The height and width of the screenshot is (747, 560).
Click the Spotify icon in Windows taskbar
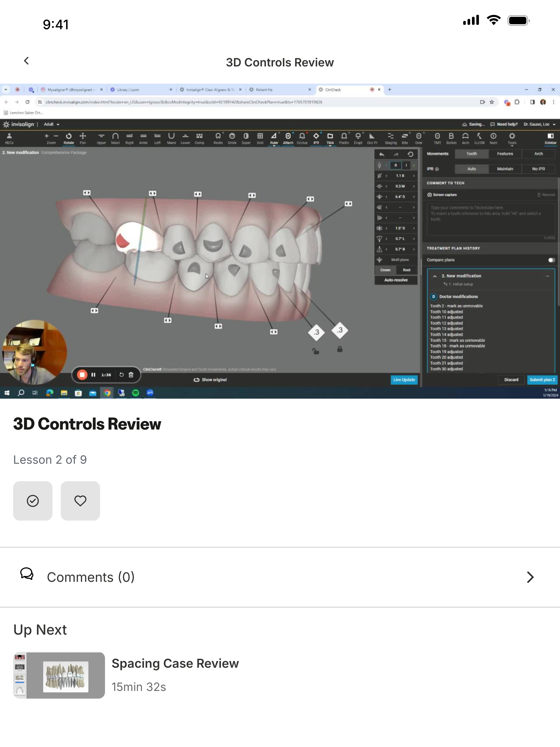point(136,393)
